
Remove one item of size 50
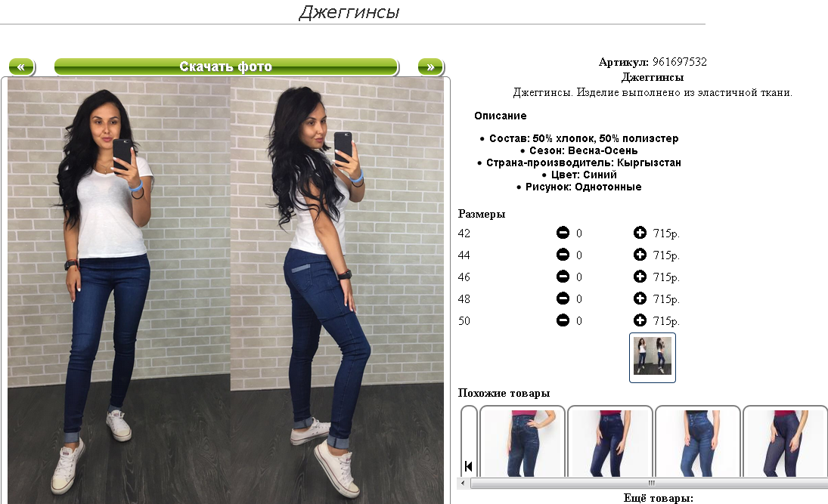tap(563, 320)
